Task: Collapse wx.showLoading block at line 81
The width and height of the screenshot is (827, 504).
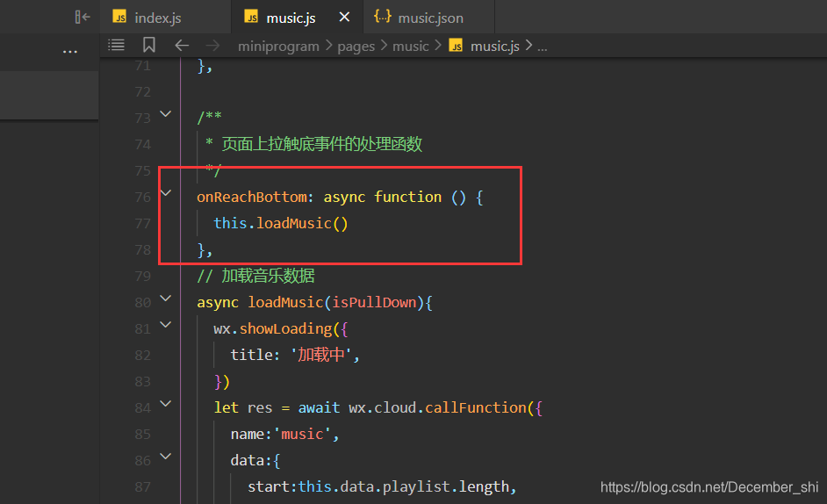Action: [166, 325]
